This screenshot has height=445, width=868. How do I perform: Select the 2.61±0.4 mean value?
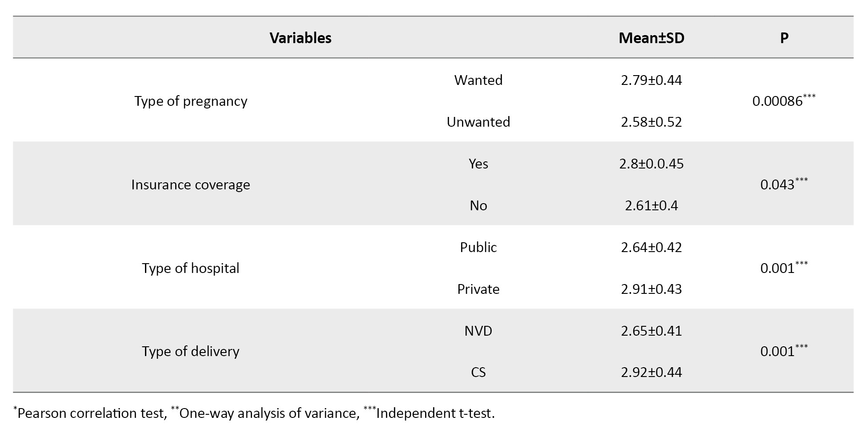point(651,206)
